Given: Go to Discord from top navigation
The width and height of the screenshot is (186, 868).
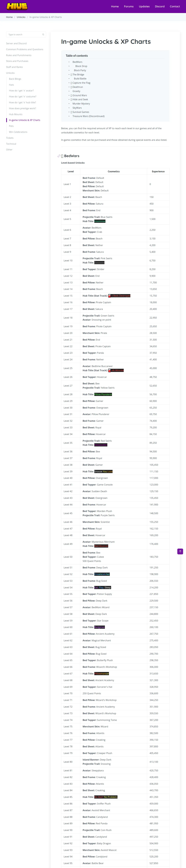Looking at the screenshot, I should (x=160, y=6).
